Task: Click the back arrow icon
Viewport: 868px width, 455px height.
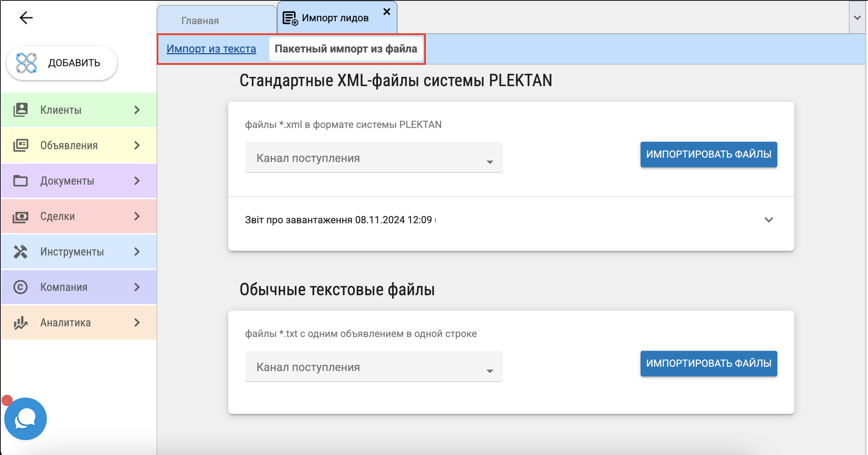Action: (x=26, y=18)
